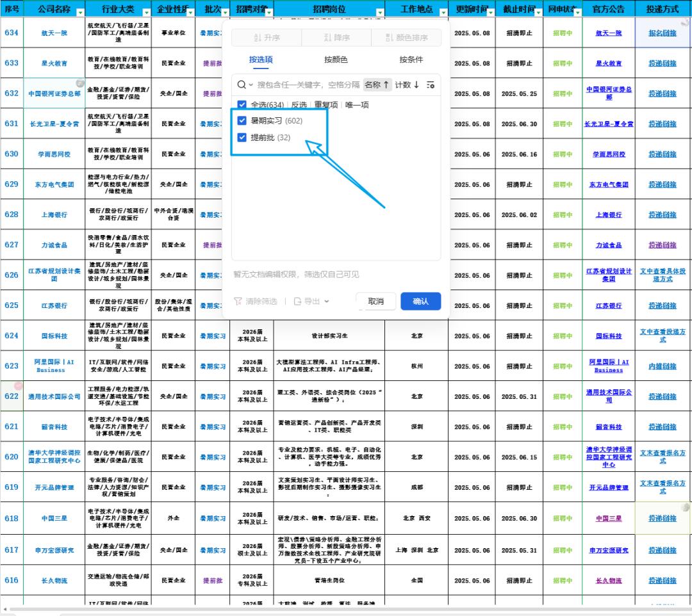This screenshot has width=692, height=616.
Task: Confirm filter with 确认 button
Action: click(x=420, y=301)
